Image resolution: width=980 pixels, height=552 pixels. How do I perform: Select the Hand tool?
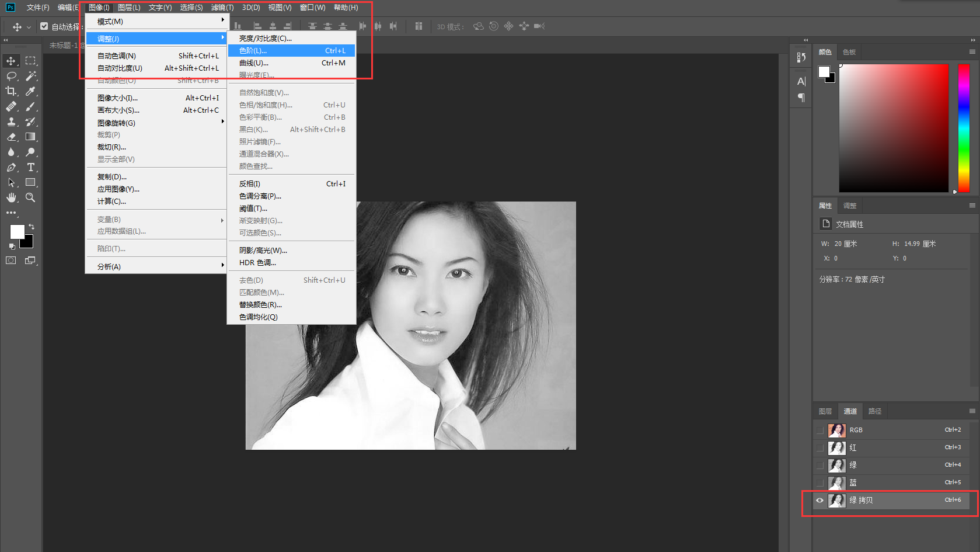[x=11, y=197]
